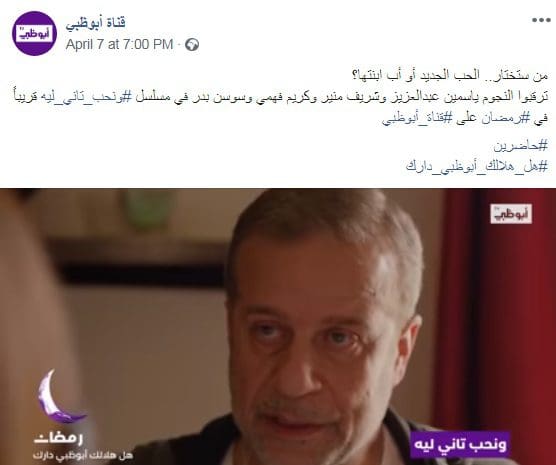Click the first line of post text
Viewport: 556px width, 465px height.
(450, 75)
